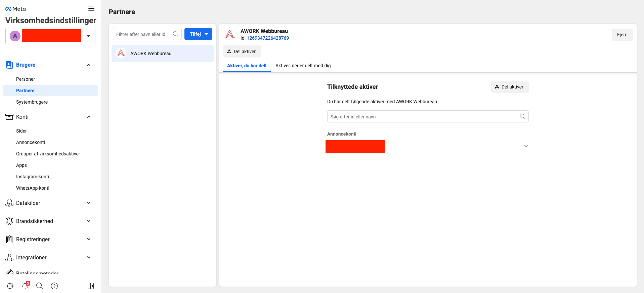
Task: Click the Registreringer clipboard icon
Action: (9, 239)
